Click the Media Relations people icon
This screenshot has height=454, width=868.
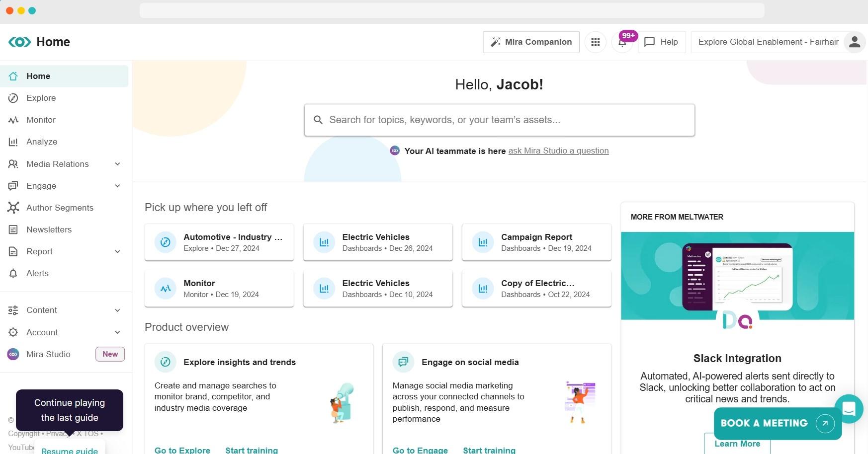[x=13, y=164]
